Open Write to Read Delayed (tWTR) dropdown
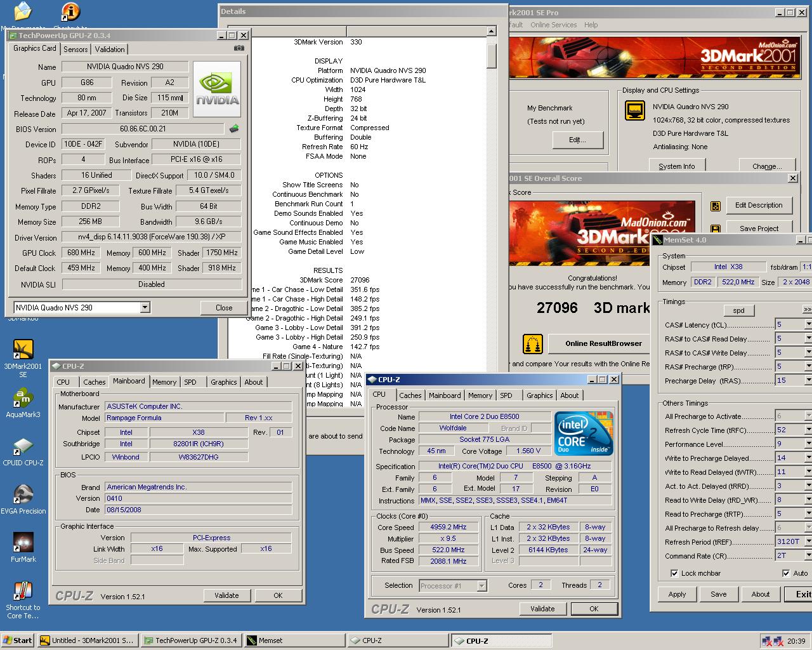This screenshot has height=650, width=812. 808,472
